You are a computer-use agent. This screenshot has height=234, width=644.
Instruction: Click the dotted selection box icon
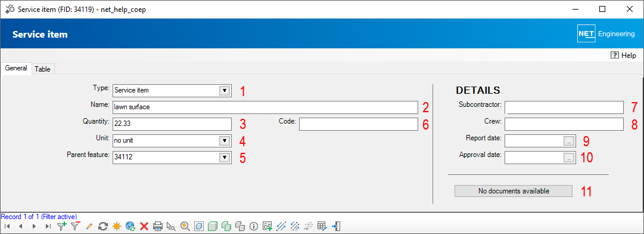coord(199,226)
